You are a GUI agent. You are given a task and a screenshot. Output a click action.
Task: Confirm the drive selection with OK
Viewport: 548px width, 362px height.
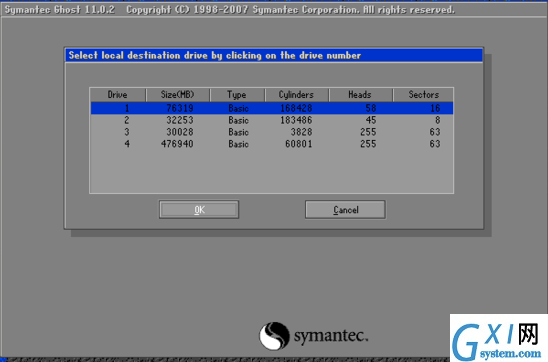(x=199, y=210)
